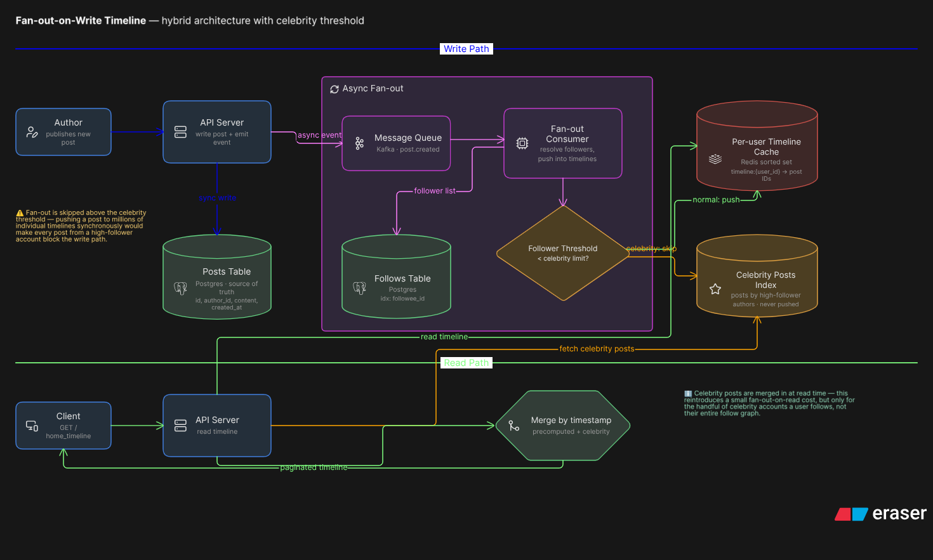This screenshot has height=560, width=933.
Task: Click the monitor icon in the Client node
Action: pos(32,426)
